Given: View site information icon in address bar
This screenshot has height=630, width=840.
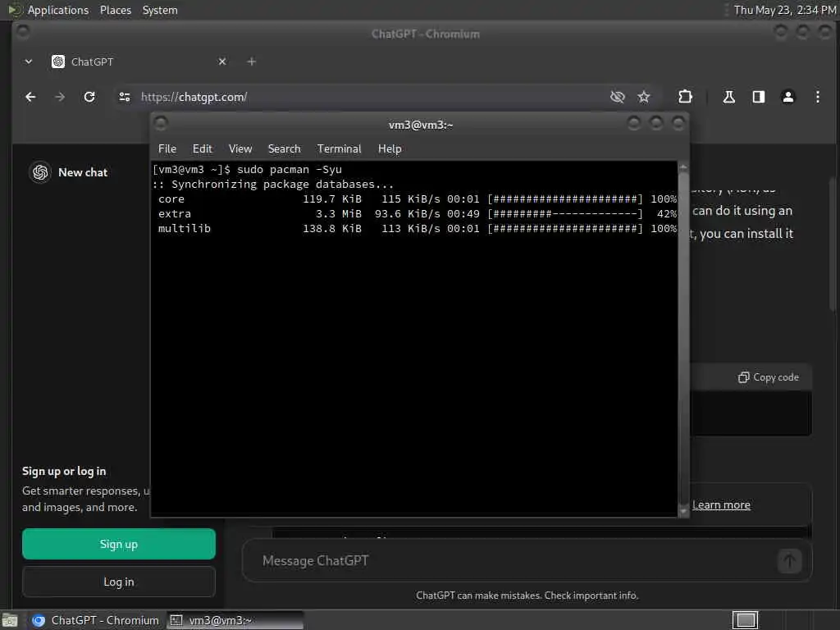Looking at the screenshot, I should pyautogui.click(x=125, y=97).
